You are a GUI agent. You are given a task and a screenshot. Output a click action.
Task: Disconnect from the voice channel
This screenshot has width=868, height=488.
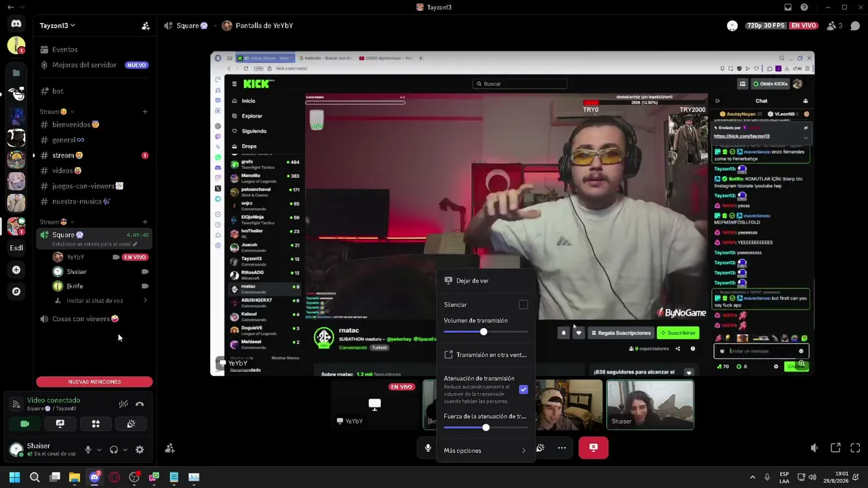point(140,404)
